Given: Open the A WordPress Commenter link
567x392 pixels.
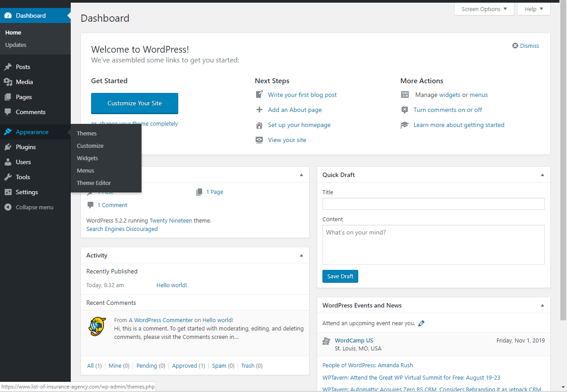Looking at the screenshot, I should [161, 320].
